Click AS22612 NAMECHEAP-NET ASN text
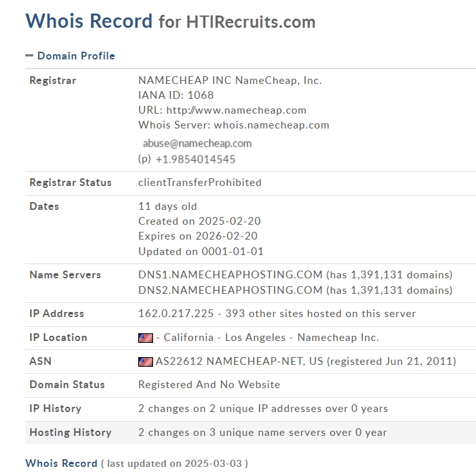 point(229,361)
